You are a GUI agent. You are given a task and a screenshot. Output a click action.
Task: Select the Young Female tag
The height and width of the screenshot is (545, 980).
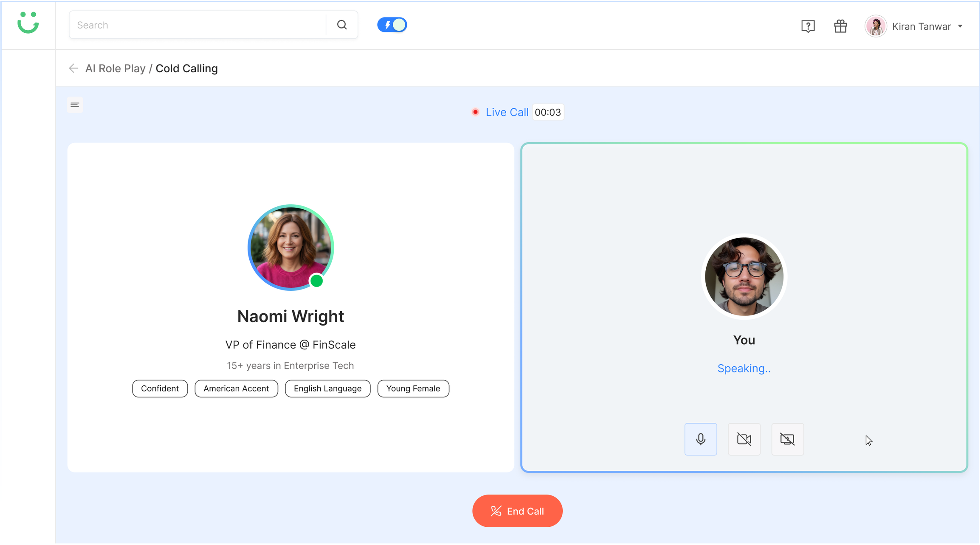pyautogui.click(x=413, y=389)
